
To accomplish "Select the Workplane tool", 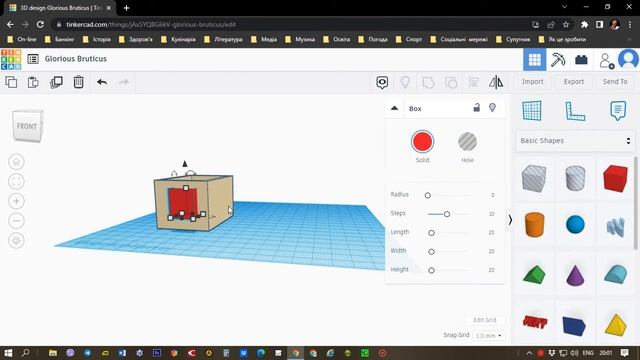I will [532, 111].
